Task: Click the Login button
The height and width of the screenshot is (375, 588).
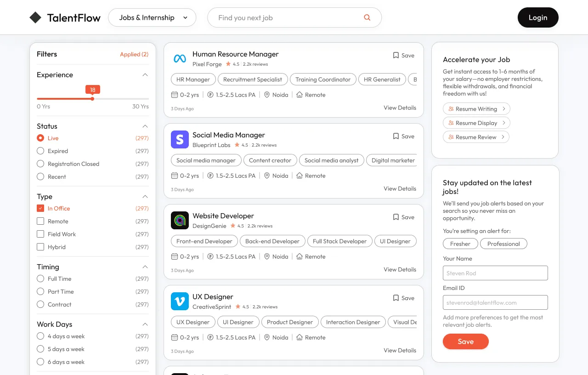Action: pyautogui.click(x=538, y=17)
